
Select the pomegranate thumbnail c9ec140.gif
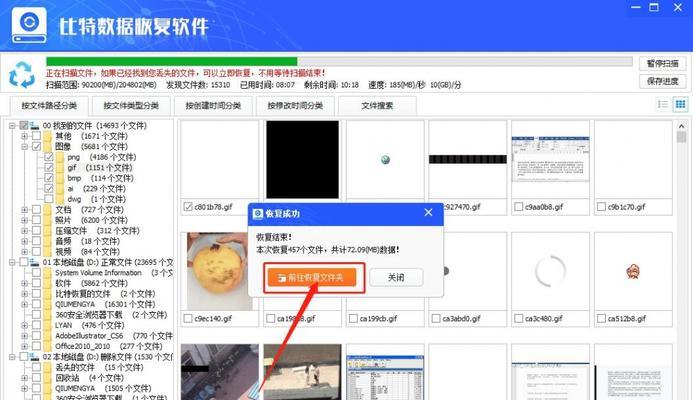220,271
